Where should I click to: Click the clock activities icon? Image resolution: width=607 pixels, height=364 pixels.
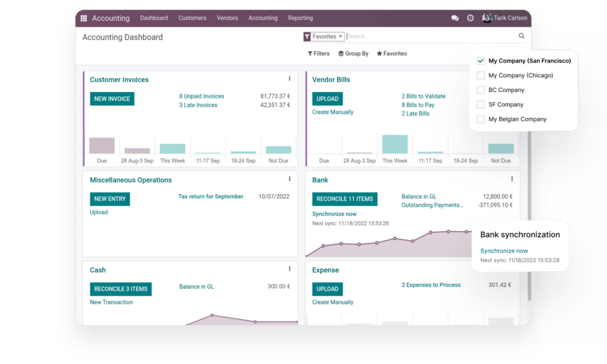point(470,18)
